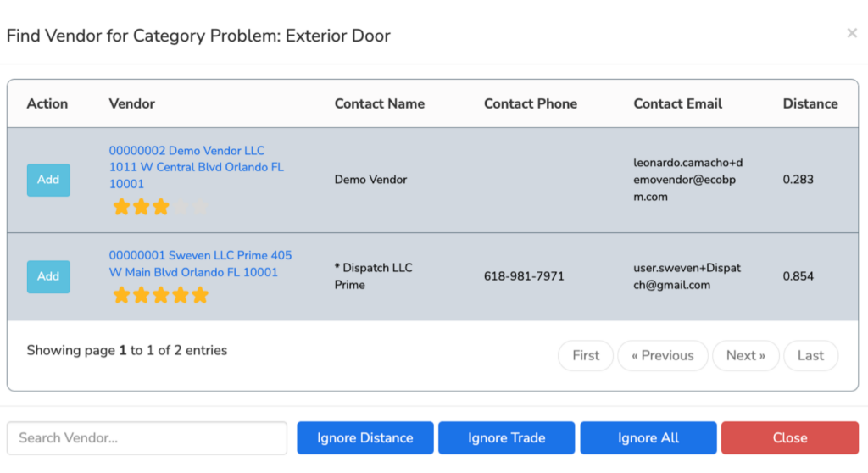
Task: Open the 00000002 Demo Vendor LLC link
Action: pos(197,167)
